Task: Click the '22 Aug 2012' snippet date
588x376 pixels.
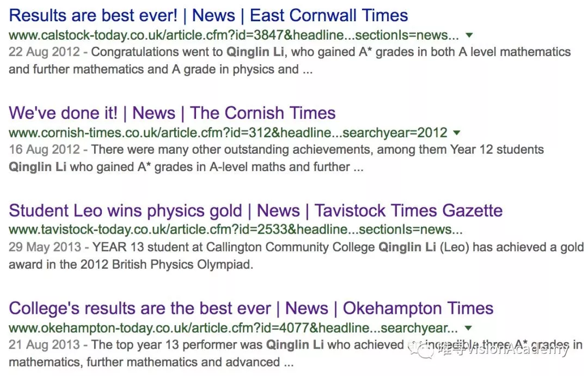Action: (x=44, y=52)
